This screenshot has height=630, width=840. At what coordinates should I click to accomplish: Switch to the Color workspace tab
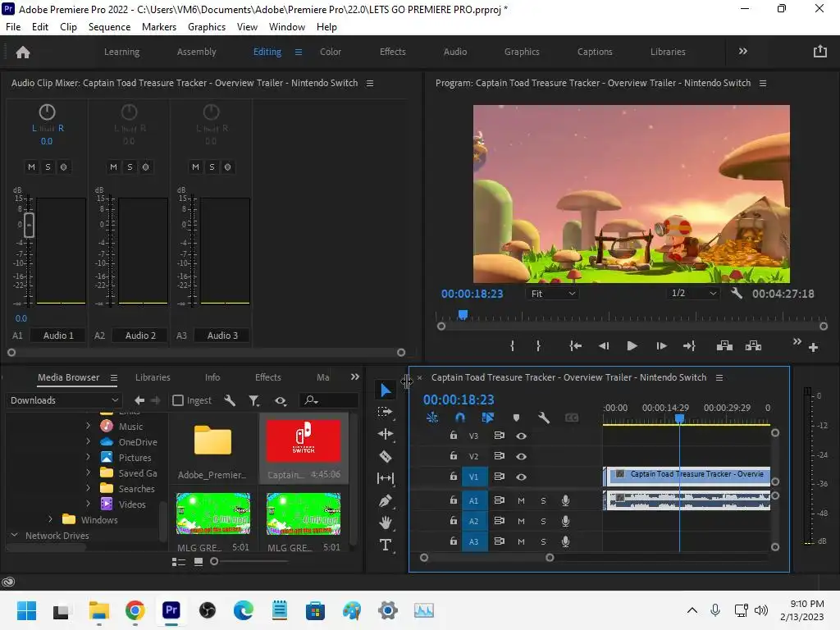click(x=331, y=52)
